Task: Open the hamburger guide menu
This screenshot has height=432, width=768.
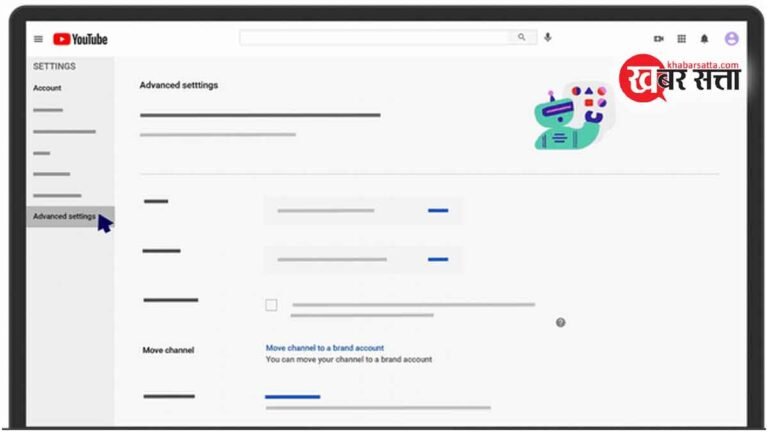Action: [x=38, y=39]
